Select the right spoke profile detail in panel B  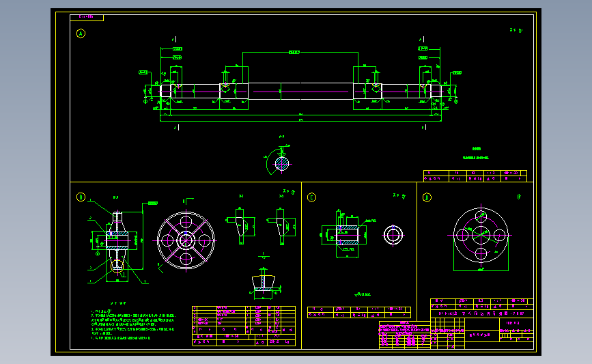(x=281, y=226)
